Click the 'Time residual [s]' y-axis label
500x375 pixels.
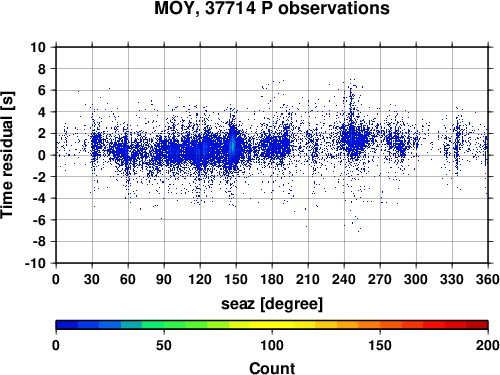point(8,155)
